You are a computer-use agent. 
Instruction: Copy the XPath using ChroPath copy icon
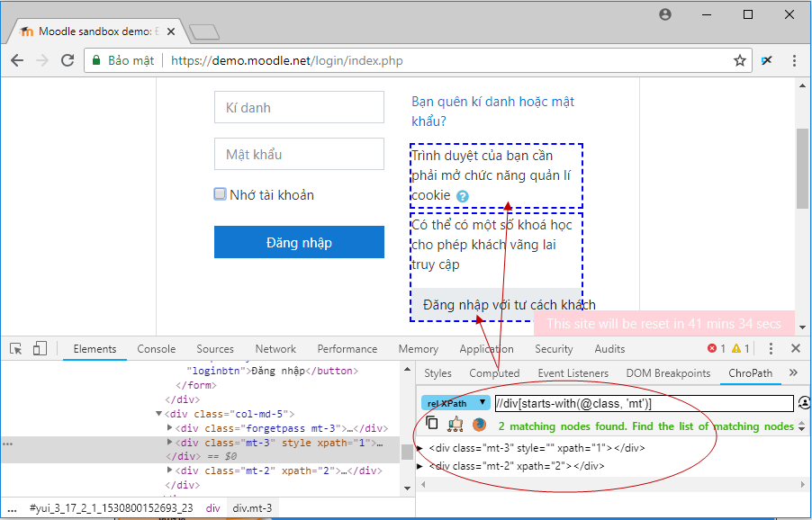[x=432, y=424]
